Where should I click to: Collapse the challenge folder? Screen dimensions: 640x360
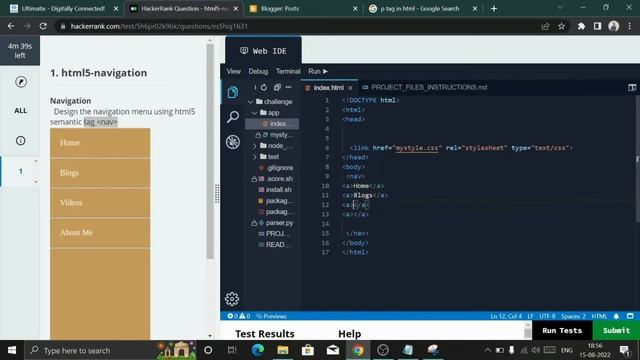[251, 102]
